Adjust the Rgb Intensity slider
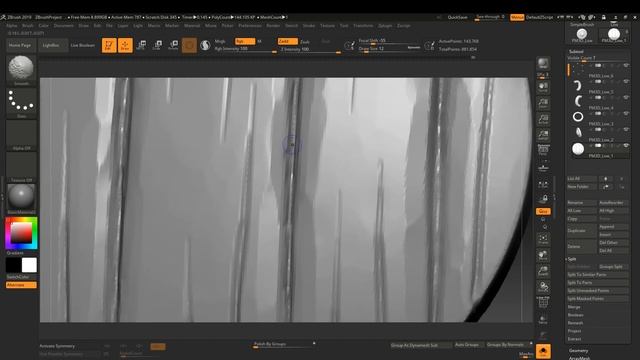The height and width of the screenshot is (360, 640). tap(245, 49)
